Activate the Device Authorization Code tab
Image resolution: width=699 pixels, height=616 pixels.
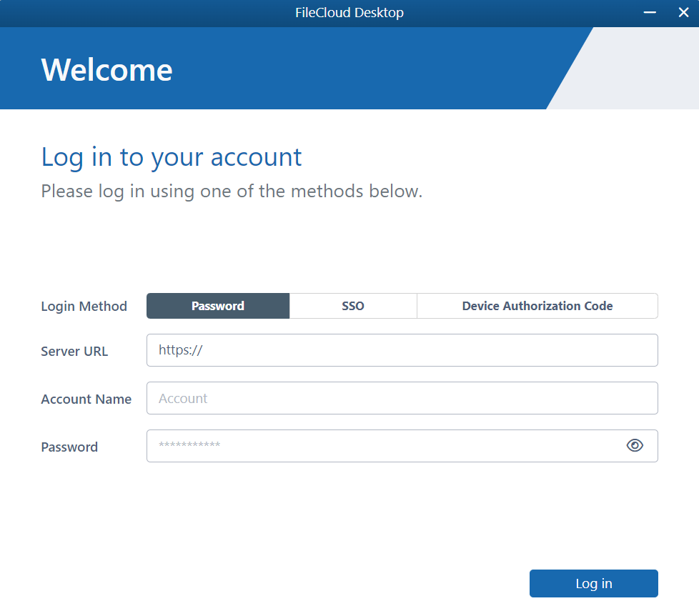click(537, 306)
